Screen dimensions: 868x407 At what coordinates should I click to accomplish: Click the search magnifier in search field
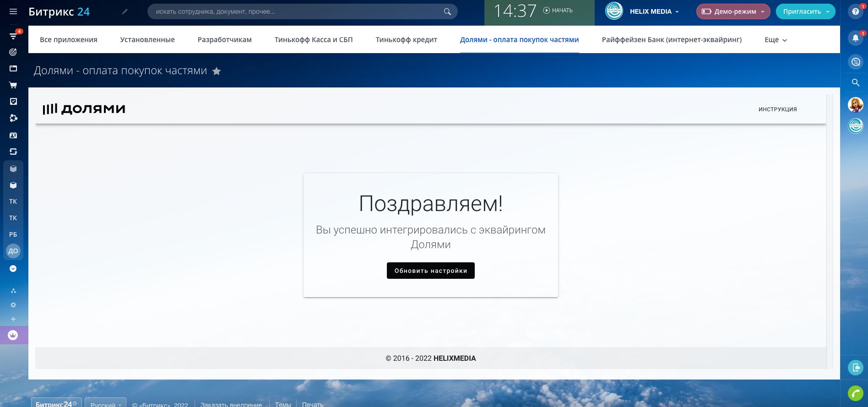(447, 11)
